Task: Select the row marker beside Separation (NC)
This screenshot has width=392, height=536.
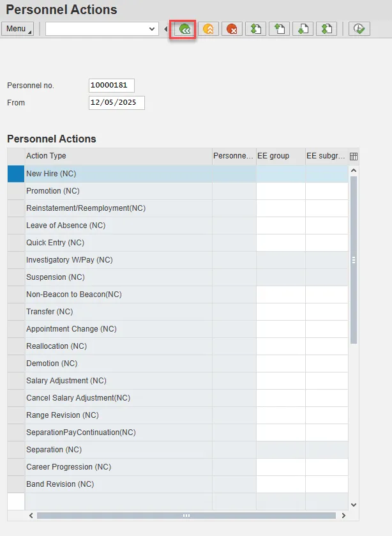Action: click(16, 450)
